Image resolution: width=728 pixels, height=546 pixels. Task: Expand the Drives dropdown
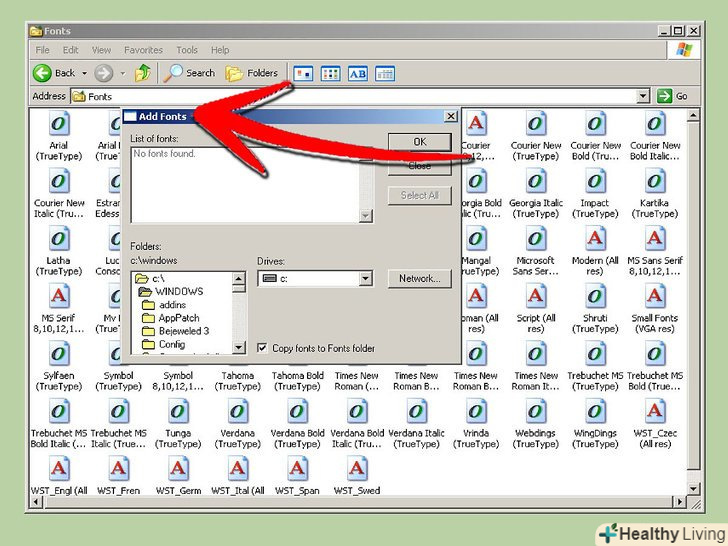click(x=365, y=279)
